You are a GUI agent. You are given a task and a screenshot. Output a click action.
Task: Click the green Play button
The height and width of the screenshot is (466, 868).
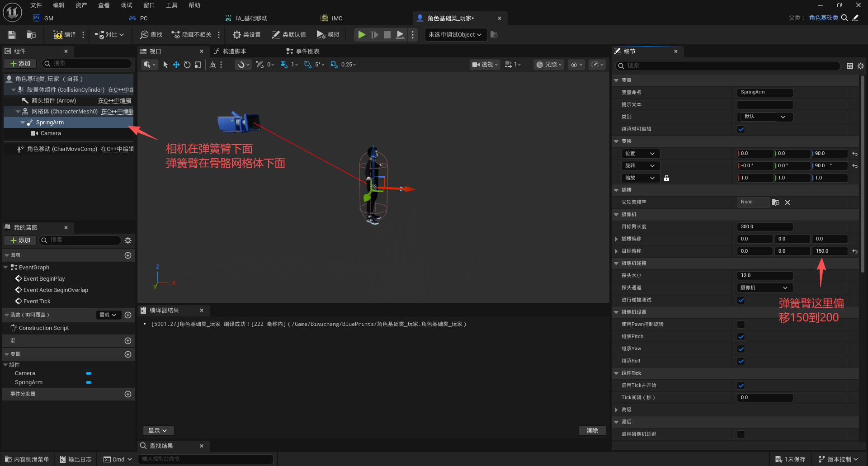coord(362,35)
